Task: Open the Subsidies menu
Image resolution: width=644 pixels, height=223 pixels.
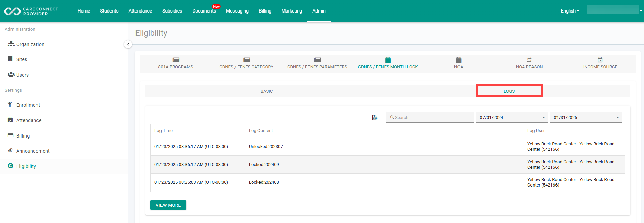Action: [172, 11]
